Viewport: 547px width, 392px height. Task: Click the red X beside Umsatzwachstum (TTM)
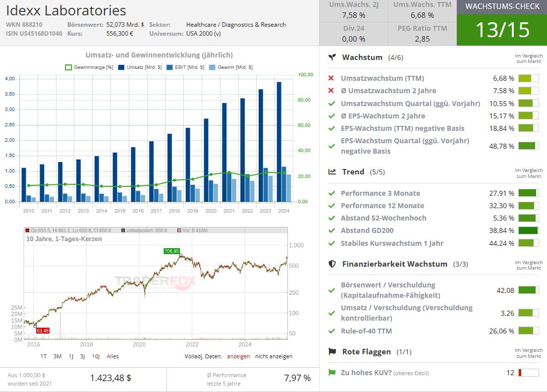pyautogui.click(x=331, y=78)
